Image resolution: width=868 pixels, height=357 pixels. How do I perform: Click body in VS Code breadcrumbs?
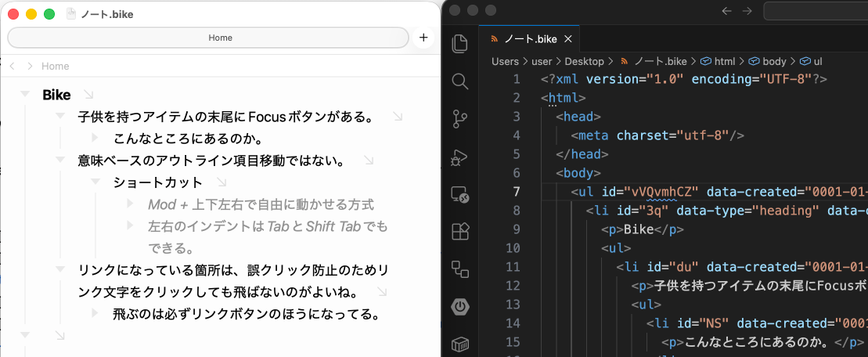[x=774, y=61]
